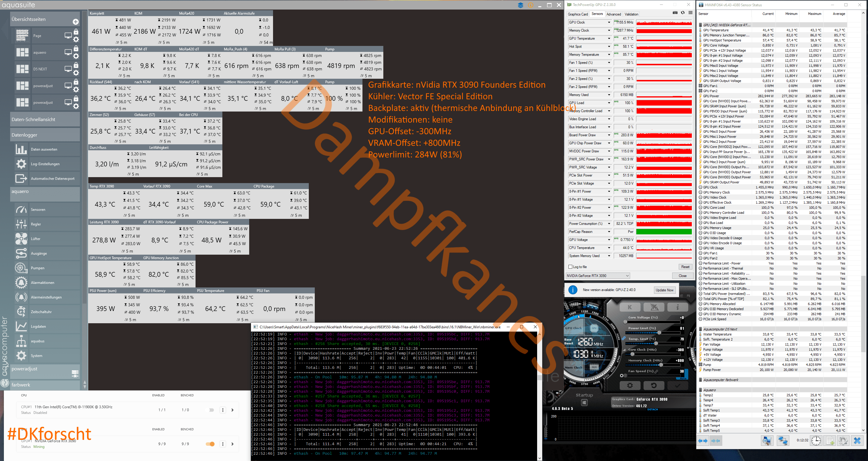The width and height of the screenshot is (868, 461).
Task: Open the Regler sliders icon
Action: tap(21, 224)
